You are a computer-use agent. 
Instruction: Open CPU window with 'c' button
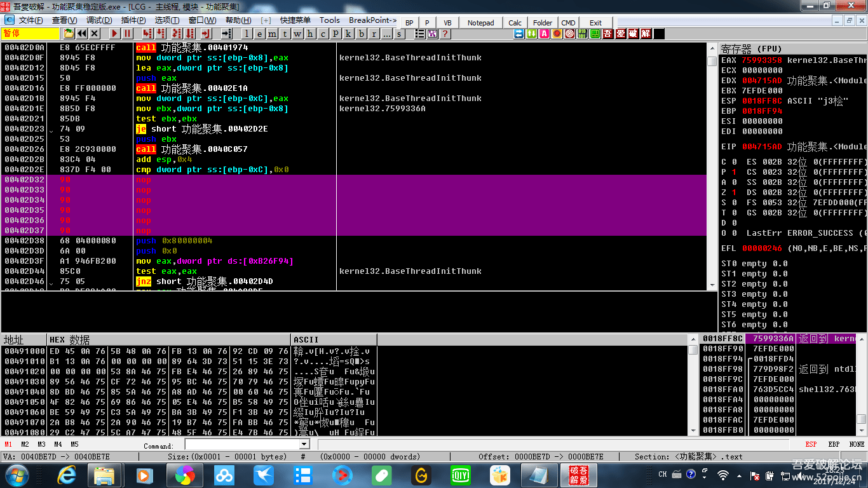pyautogui.click(x=323, y=34)
